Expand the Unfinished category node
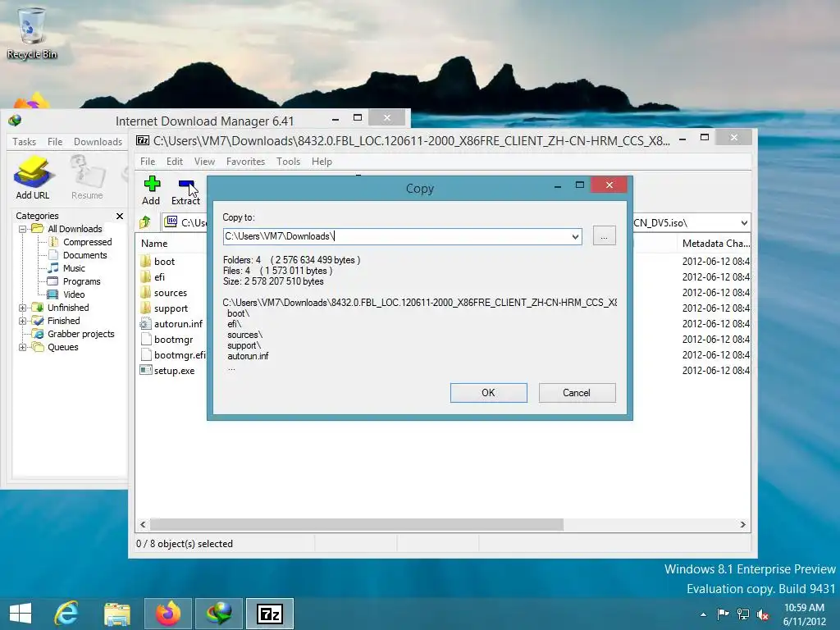The image size is (840, 630). tap(22, 308)
